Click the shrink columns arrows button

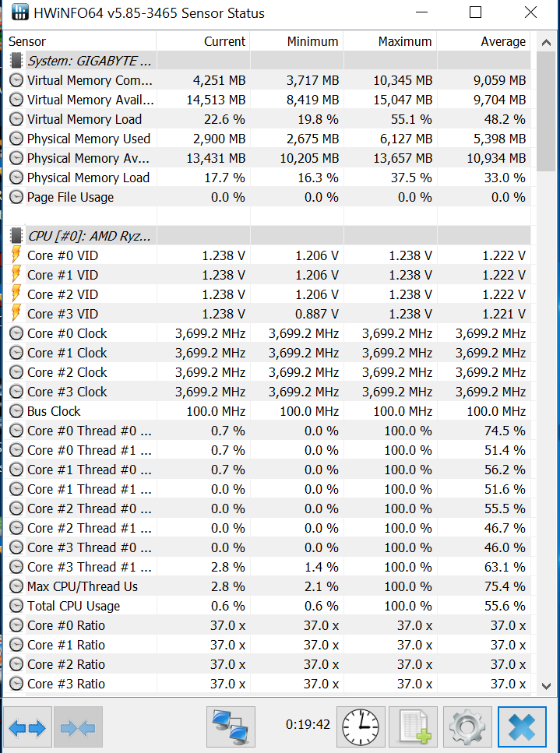[78, 728]
